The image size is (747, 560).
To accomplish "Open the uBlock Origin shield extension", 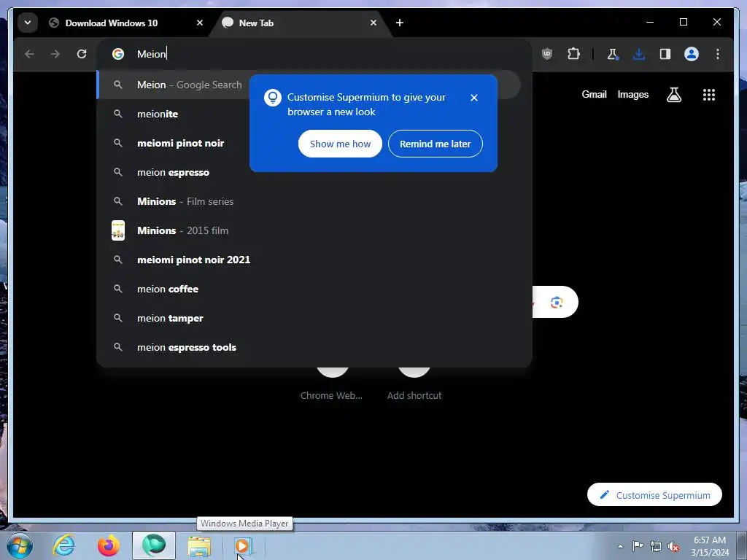I will (547, 54).
